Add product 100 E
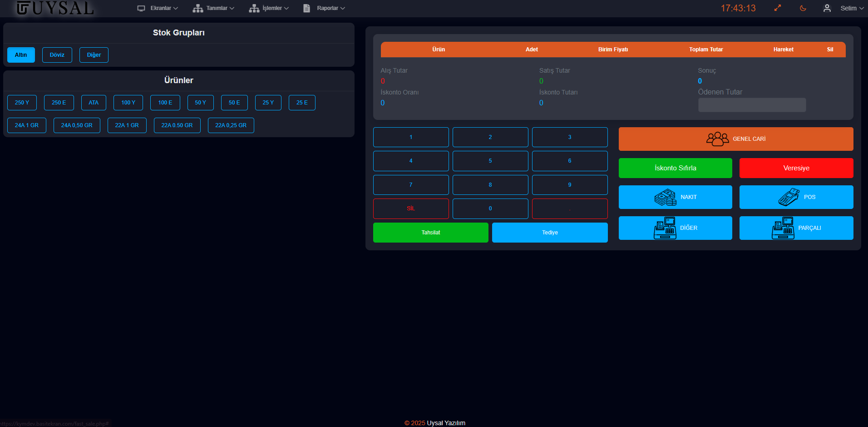Screen dimensions: 868x427 pyautogui.click(x=165, y=103)
